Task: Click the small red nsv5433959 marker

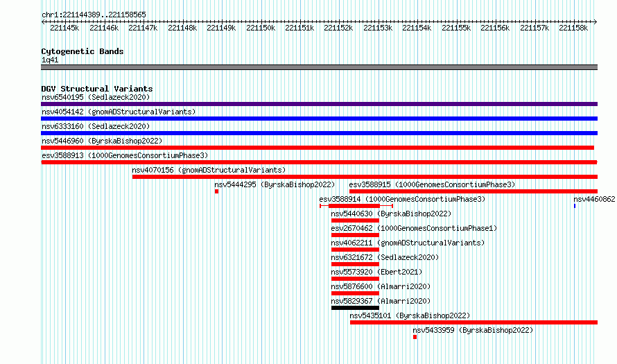Action: [x=415, y=337]
